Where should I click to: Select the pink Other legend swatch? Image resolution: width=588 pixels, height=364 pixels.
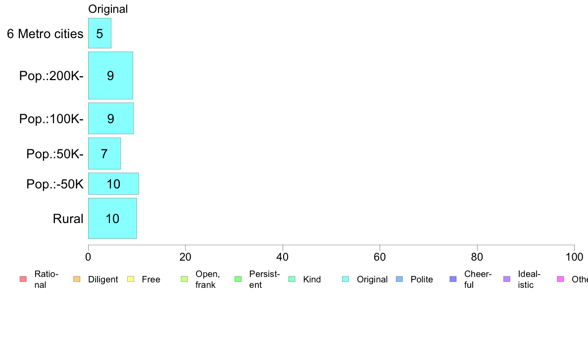561,279
